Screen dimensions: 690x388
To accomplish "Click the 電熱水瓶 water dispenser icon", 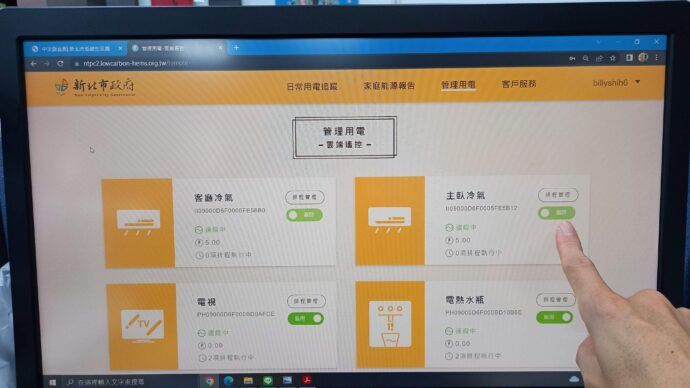I will pyautogui.click(x=390, y=325).
